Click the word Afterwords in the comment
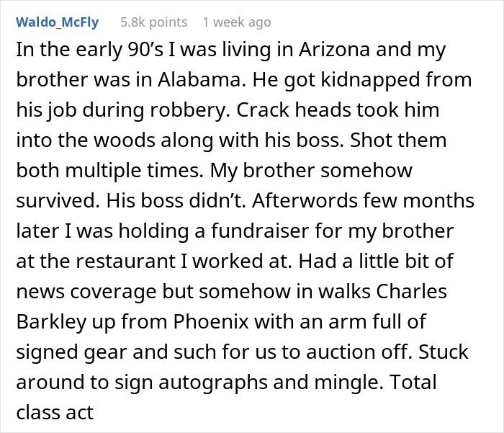 [305, 201]
